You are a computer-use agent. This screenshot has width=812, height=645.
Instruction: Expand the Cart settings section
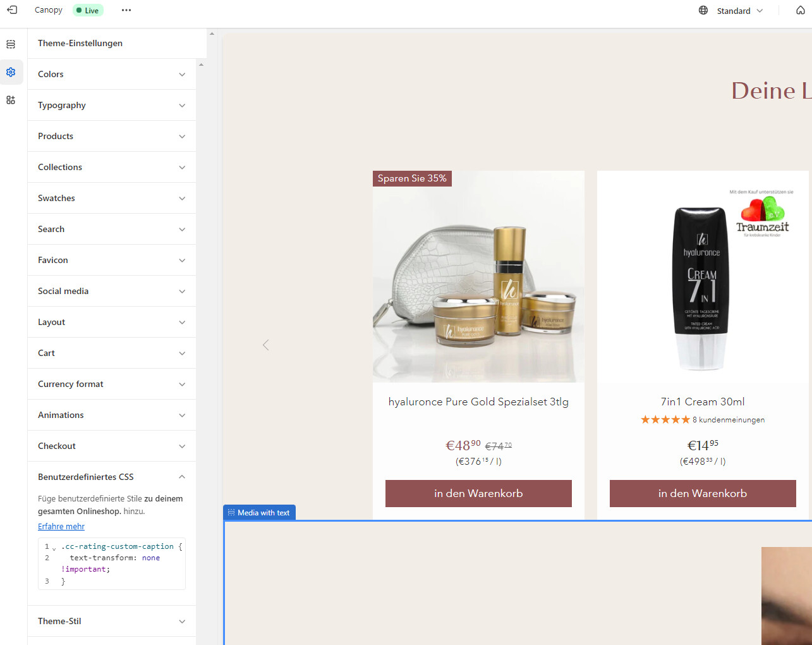pyautogui.click(x=112, y=353)
